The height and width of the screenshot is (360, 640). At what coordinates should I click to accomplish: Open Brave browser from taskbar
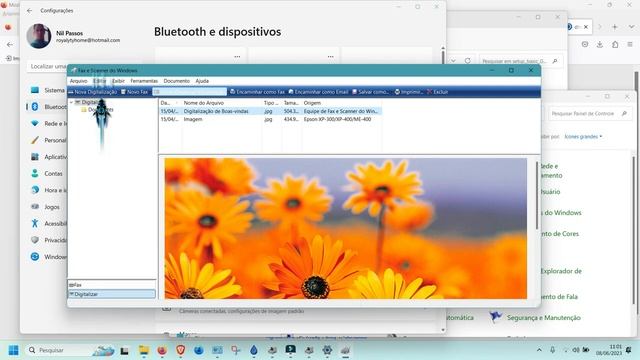point(181,350)
